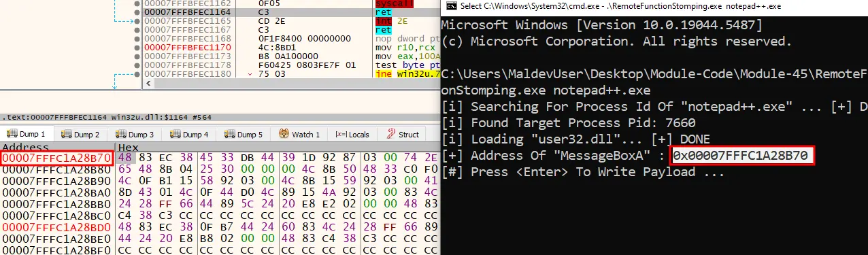The height and width of the screenshot is (255, 868).
Task: Select dump address 00007FFFC1A28B80
Action: 56,170
